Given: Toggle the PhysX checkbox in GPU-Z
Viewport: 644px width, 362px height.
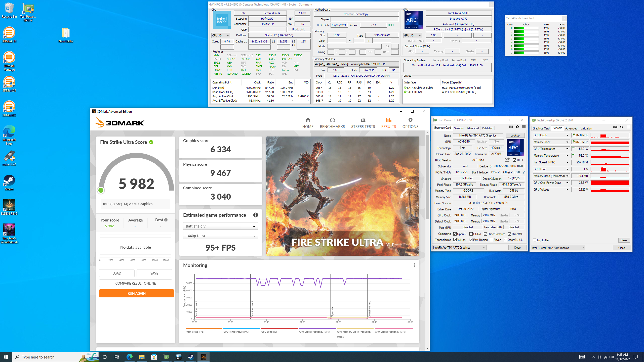Looking at the screenshot, I should coord(491,240).
